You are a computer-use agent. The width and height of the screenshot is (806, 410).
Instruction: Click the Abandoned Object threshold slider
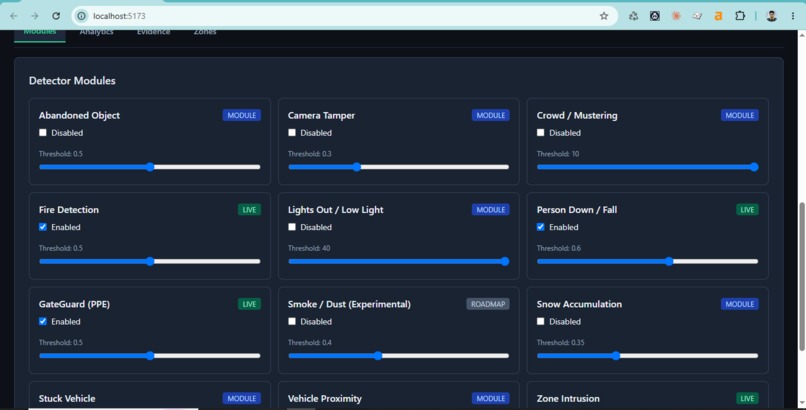tap(150, 167)
